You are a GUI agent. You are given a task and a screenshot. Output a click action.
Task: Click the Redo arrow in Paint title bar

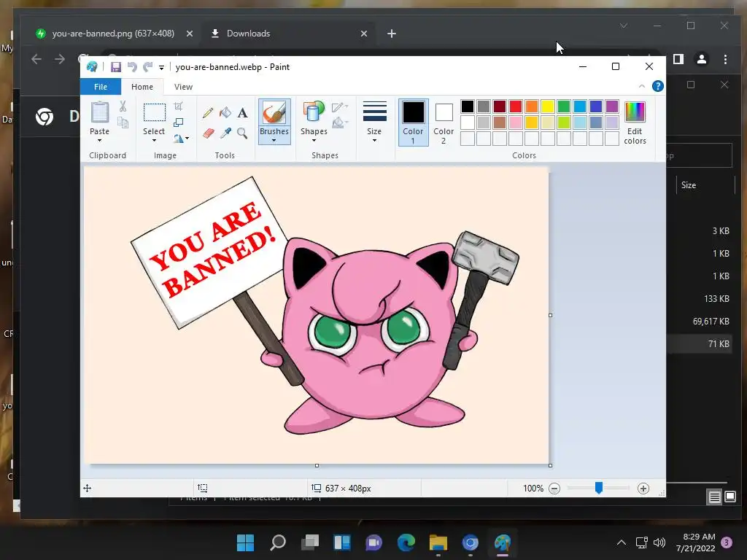[x=147, y=67]
